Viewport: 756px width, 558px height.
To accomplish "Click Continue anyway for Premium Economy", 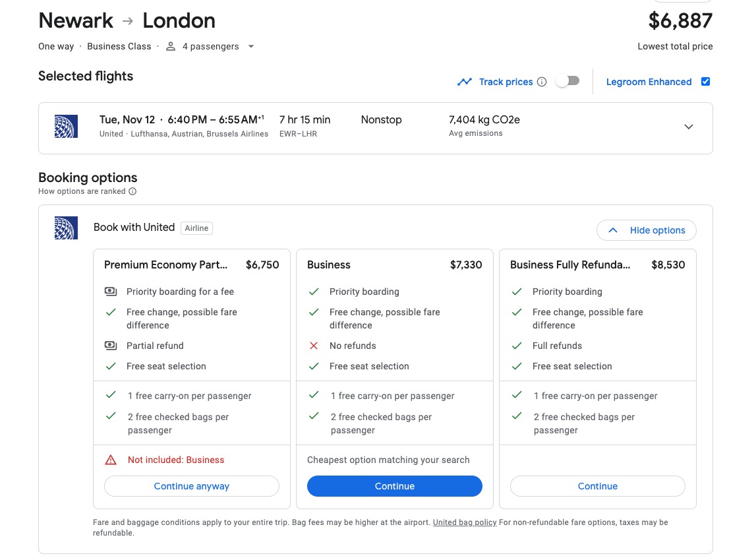I will coord(191,486).
